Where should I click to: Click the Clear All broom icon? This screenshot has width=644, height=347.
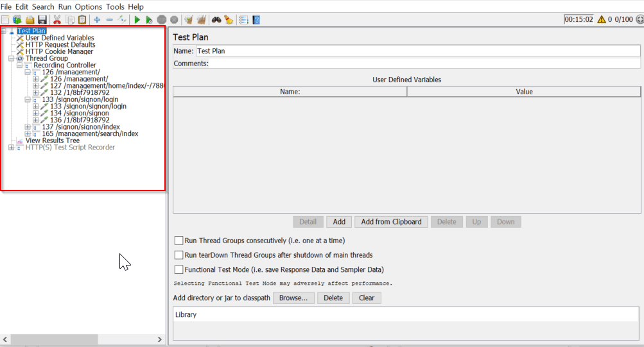(x=202, y=20)
